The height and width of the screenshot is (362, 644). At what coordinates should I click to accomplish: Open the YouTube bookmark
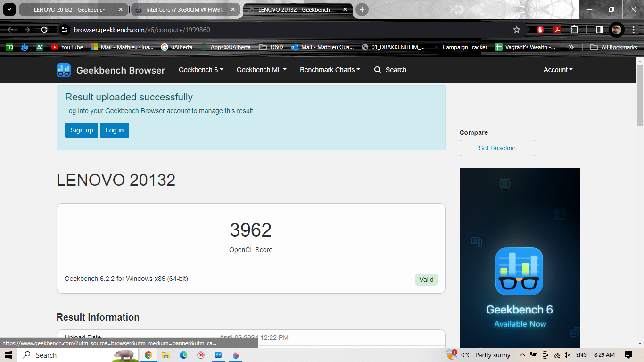67,47
